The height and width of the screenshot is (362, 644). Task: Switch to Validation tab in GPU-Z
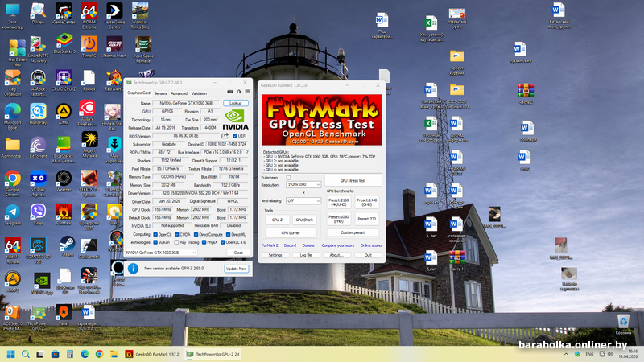point(199,93)
